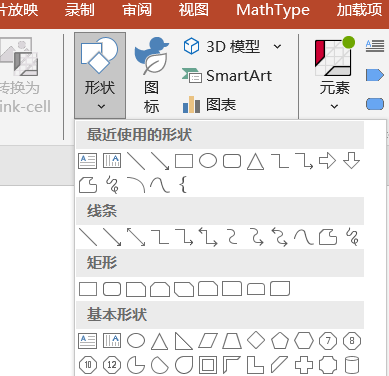The height and width of the screenshot is (376, 389).
Task: Switch to the 视图 tab
Action: [x=194, y=10]
